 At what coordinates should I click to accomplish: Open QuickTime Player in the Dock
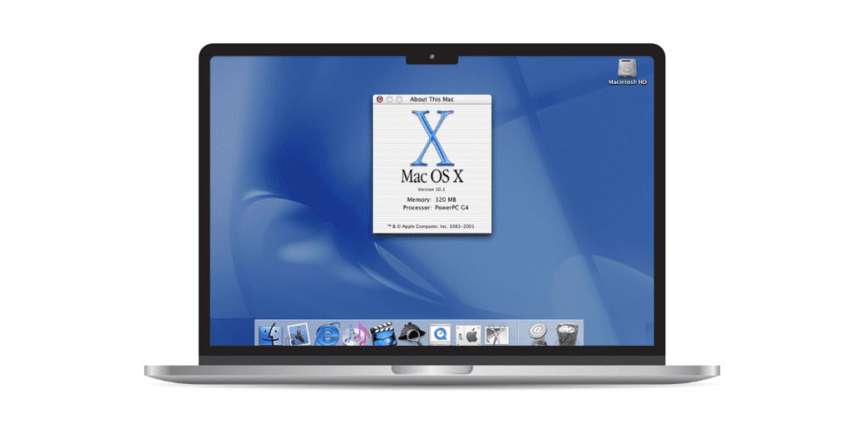440,334
